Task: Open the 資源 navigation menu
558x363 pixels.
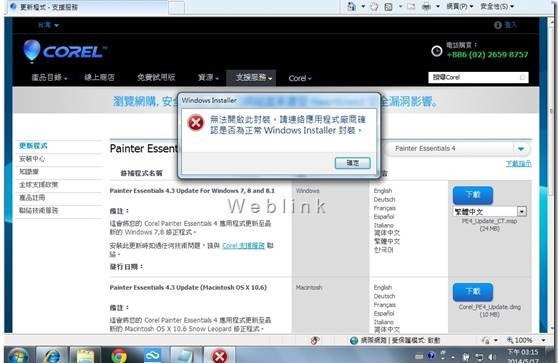Action: click(208, 77)
